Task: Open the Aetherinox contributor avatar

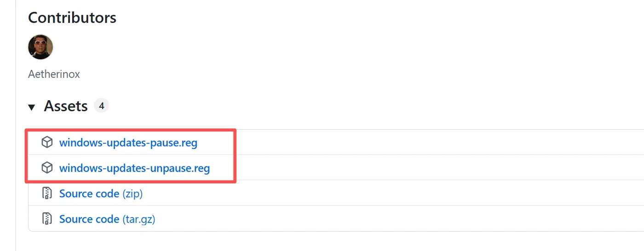Action: [x=40, y=47]
